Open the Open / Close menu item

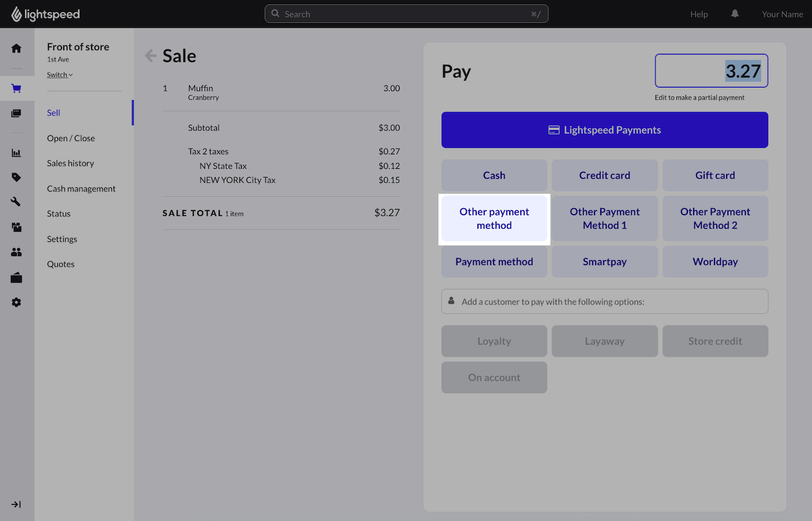coord(71,138)
